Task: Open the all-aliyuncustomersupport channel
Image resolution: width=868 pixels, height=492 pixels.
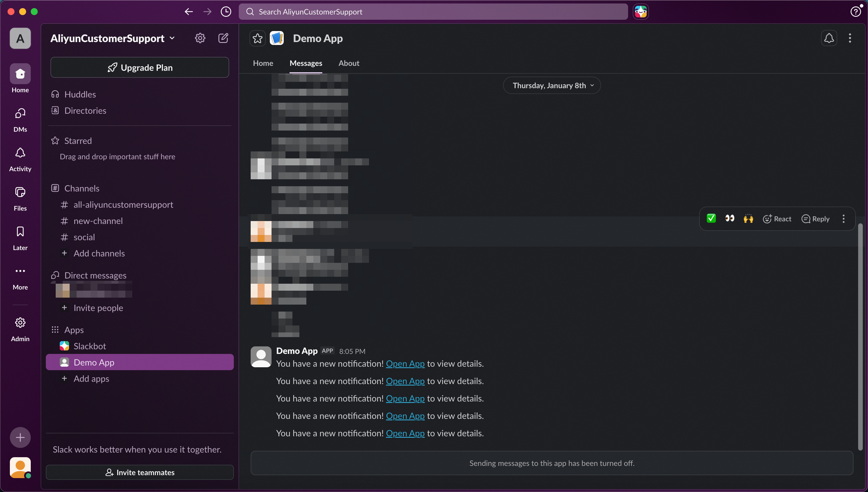Action: tap(140, 205)
